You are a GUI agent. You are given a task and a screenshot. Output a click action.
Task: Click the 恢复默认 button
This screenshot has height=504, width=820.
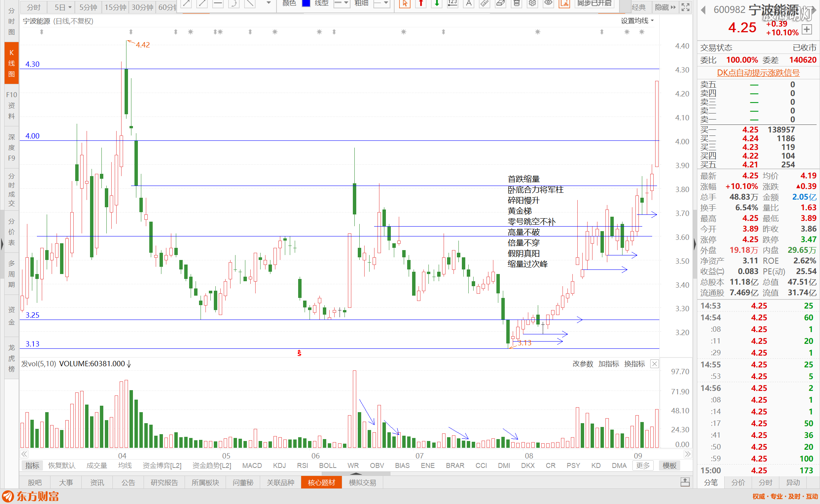(62, 465)
